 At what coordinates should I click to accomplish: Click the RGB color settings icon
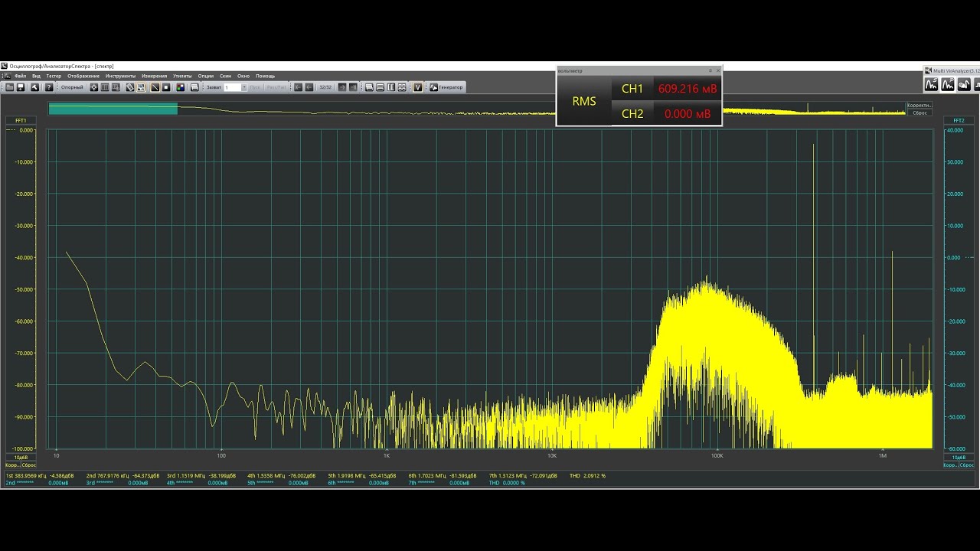coord(180,87)
